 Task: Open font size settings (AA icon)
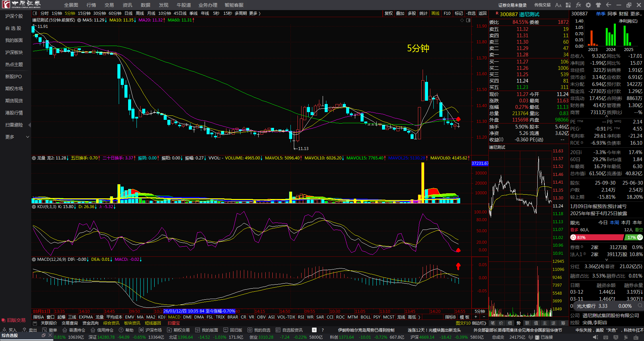coord(558,5)
